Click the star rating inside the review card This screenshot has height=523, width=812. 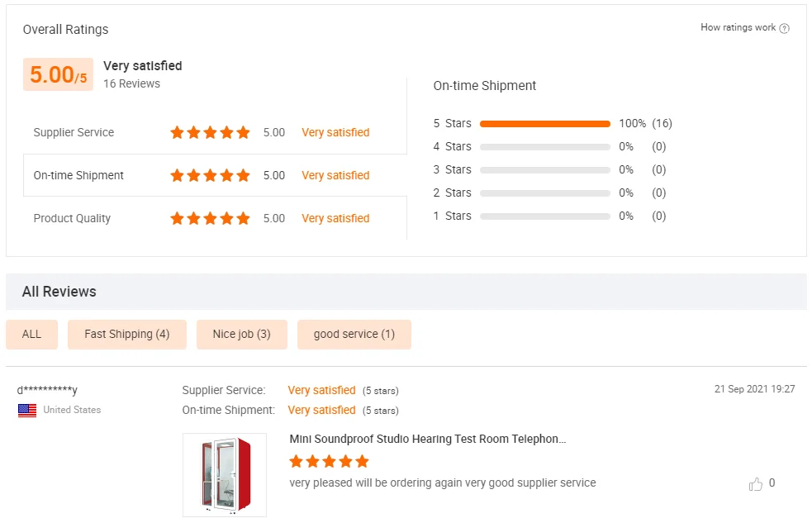click(328, 460)
